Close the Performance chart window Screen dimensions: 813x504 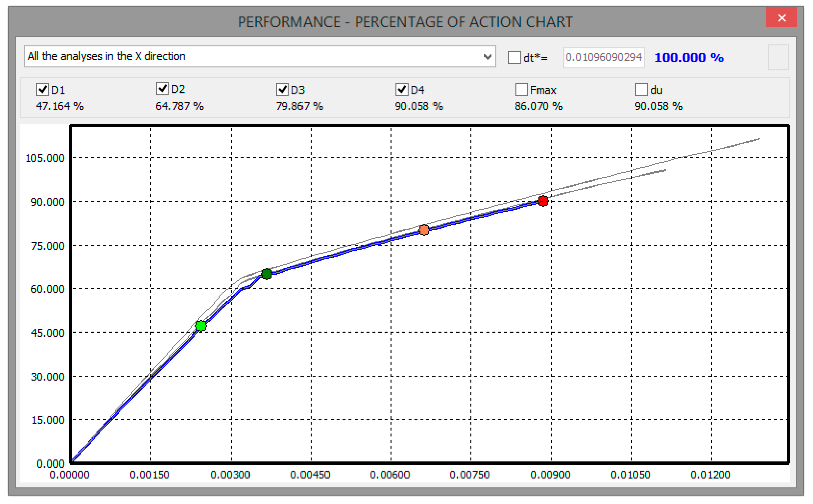781,18
